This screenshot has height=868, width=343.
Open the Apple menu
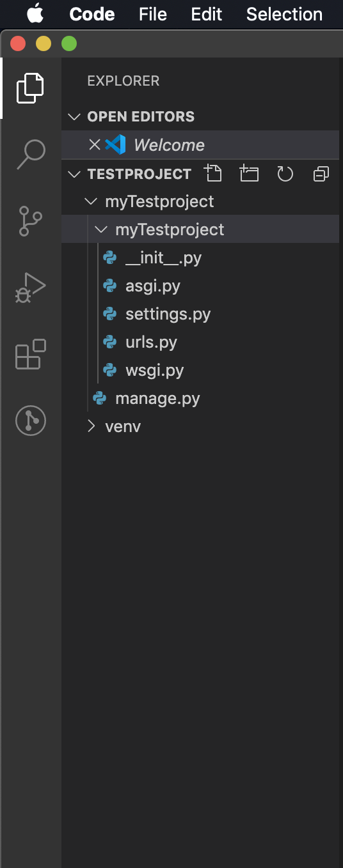35,13
